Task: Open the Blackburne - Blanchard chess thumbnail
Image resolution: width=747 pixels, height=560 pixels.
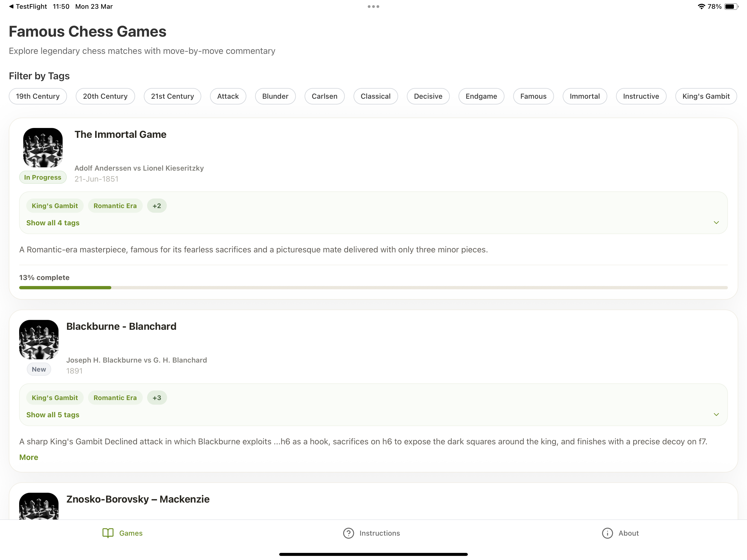Action: pos(39,339)
